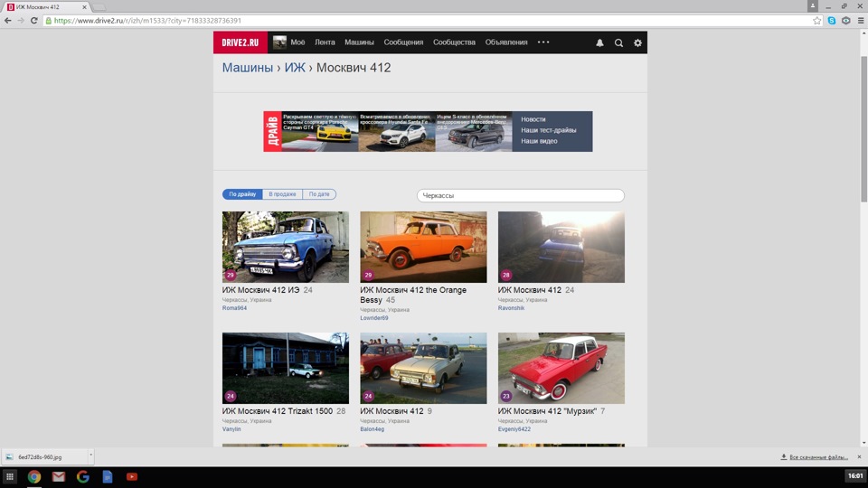The image size is (868, 488).
Task: Show all downloaded files
Action: pyautogui.click(x=815, y=457)
